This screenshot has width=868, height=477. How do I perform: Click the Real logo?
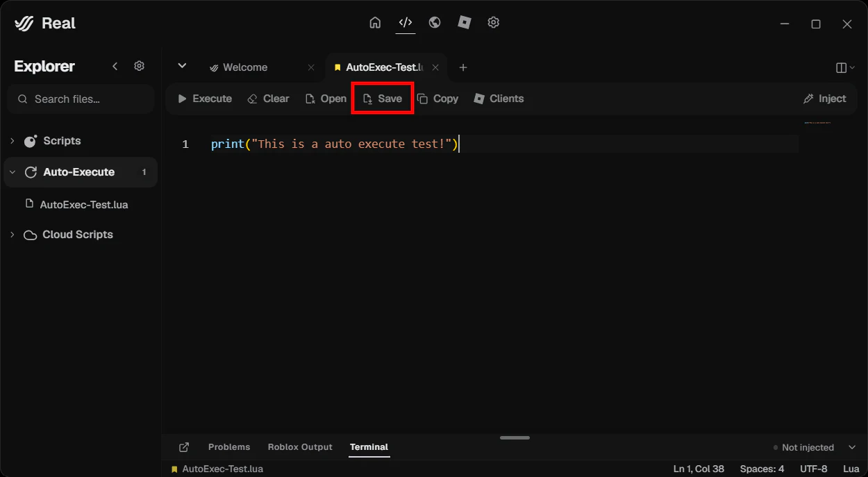click(x=45, y=24)
